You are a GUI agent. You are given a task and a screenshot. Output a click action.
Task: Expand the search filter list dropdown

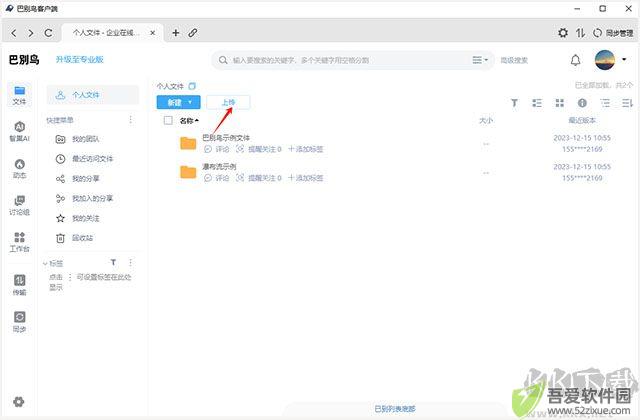pyautogui.click(x=480, y=60)
